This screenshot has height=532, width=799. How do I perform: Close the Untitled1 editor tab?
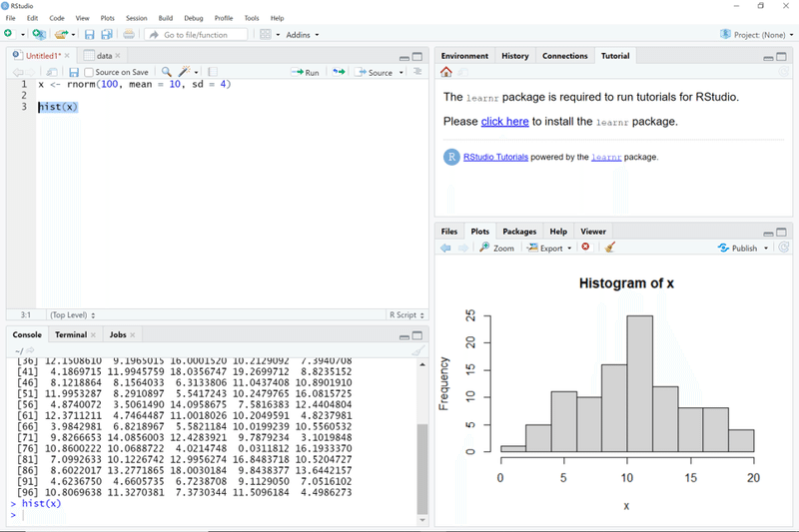(67, 56)
